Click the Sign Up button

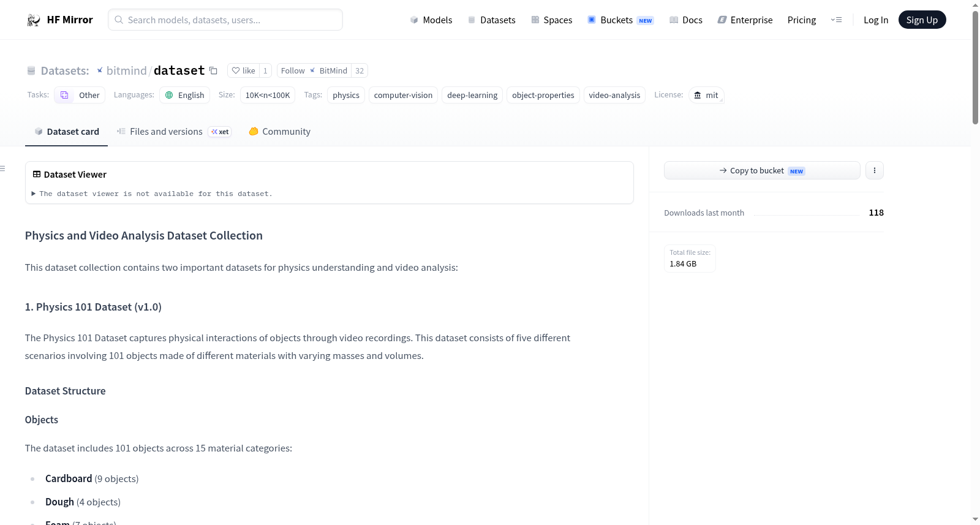(x=922, y=20)
